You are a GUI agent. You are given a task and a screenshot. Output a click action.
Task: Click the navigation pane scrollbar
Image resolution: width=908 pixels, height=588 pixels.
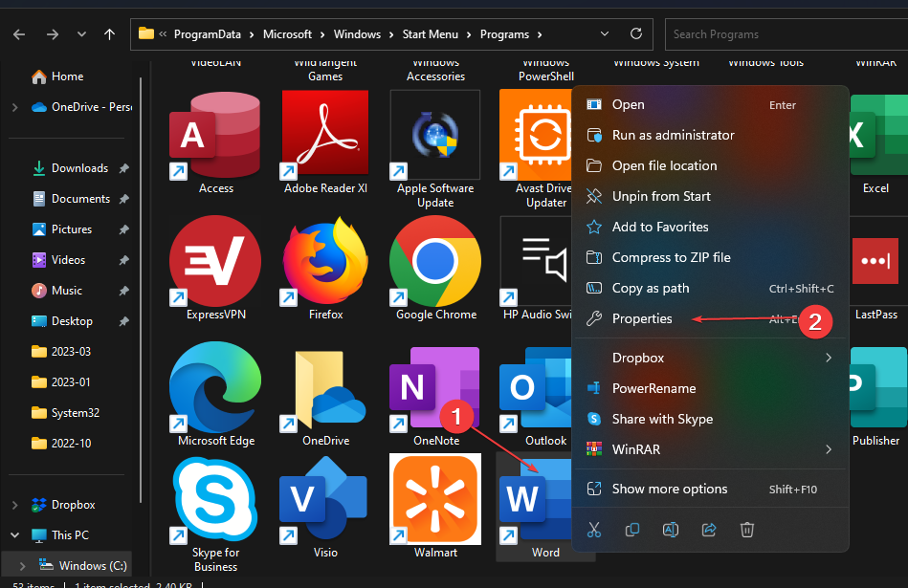pos(141,290)
